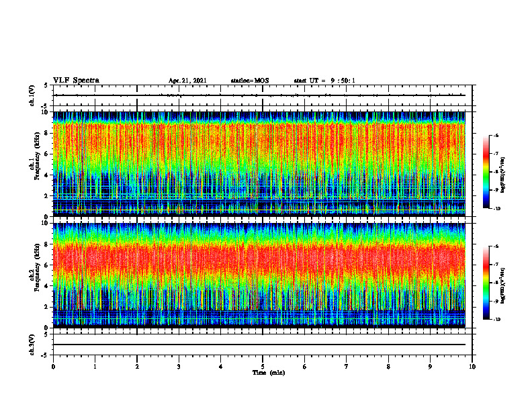Click the ch.1 color scale log(PSD) unit label
Image resolution: width=532 pixels, height=411 pixels.
click(503, 175)
